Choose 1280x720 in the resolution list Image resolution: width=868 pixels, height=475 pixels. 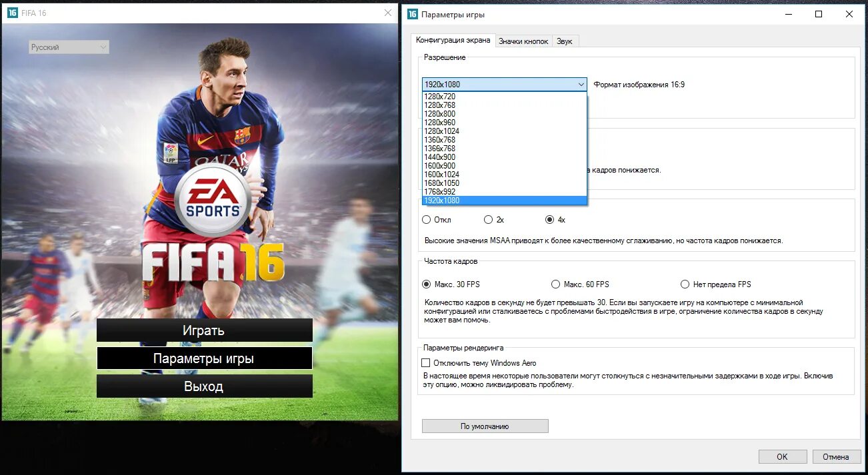[505, 97]
